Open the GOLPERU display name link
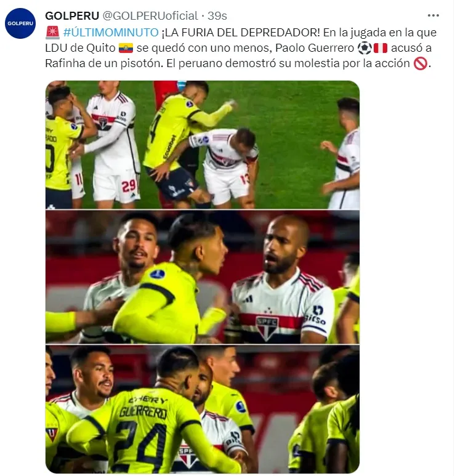 click(72, 16)
